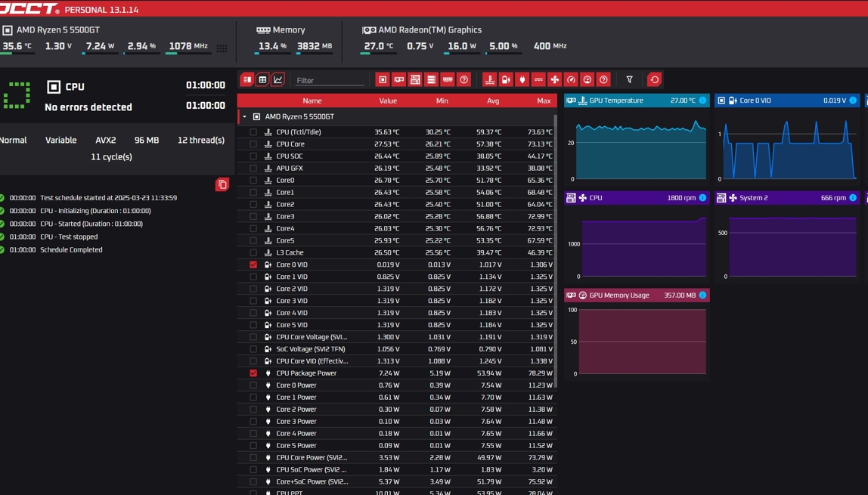Click the 12 thread(s) test setting
Image resolution: width=868 pixels, height=495 pixels.
(x=201, y=140)
